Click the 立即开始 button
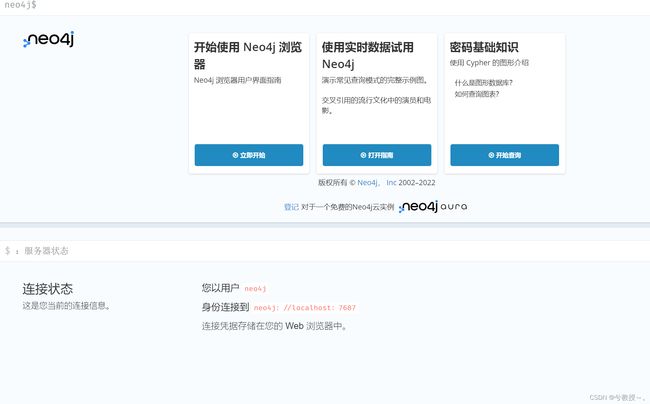Screen dimensions: 650x404 click(249, 155)
